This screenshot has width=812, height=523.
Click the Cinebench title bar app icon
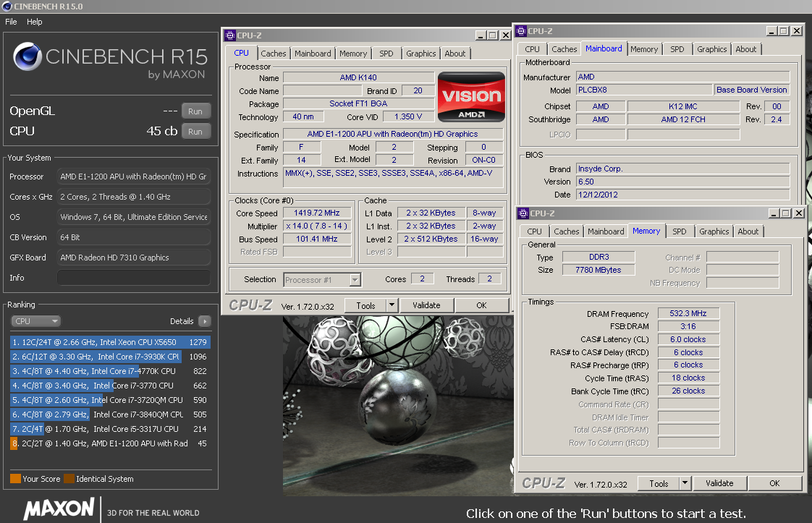click(7, 7)
